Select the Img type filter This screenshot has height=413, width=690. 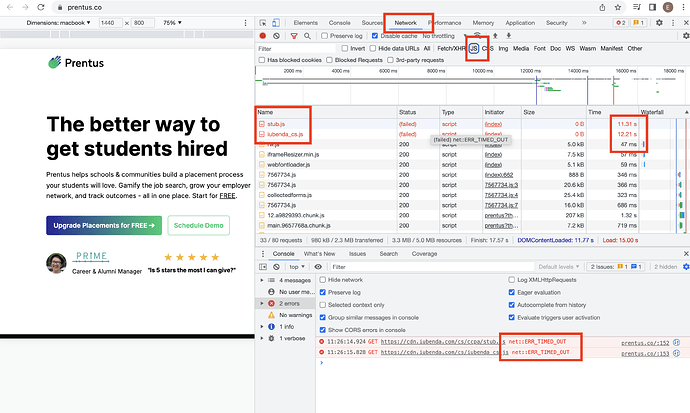click(x=503, y=48)
